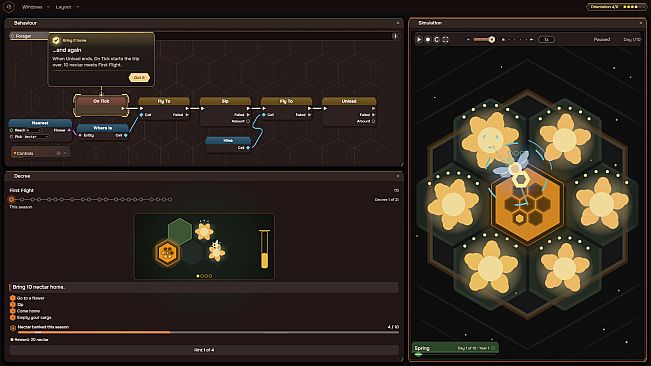The image size is (651, 366).
Task: Click the Cell output pin on the Where Is node
Action: click(x=125, y=135)
